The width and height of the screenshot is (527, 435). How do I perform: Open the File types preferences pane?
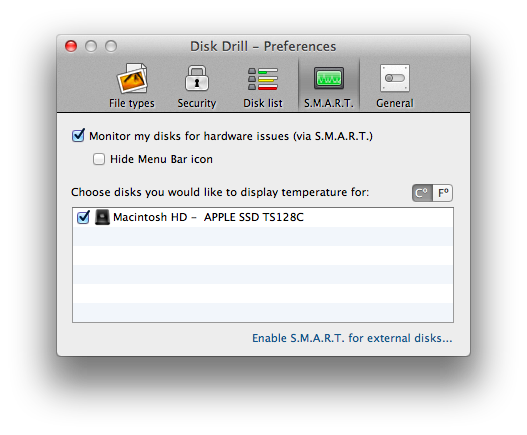coord(132,86)
